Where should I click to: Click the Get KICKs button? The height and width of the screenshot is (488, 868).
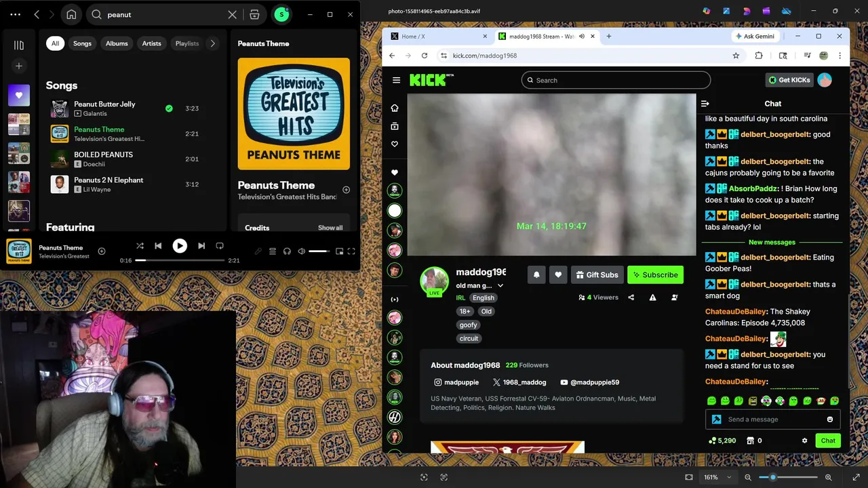click(x=789, y=80)
